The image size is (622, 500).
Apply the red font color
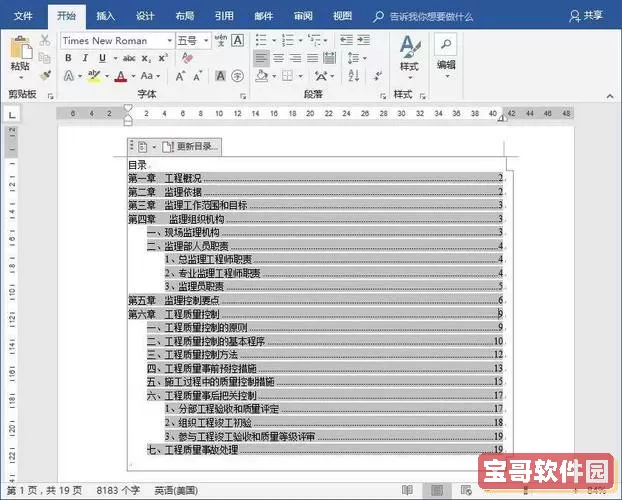coord(121,76)
